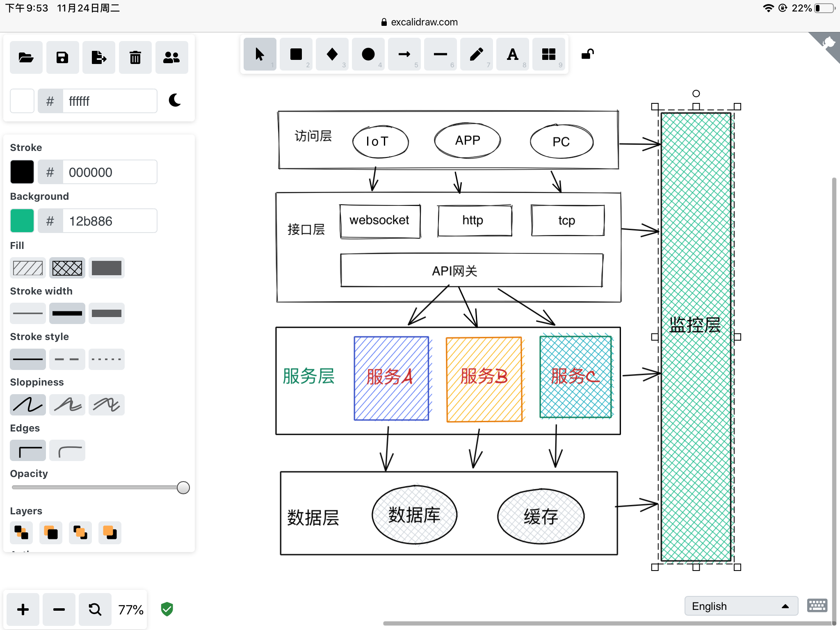Select the websocket box
This screenshot has height=630, width=840.
(x=380, y=221)
